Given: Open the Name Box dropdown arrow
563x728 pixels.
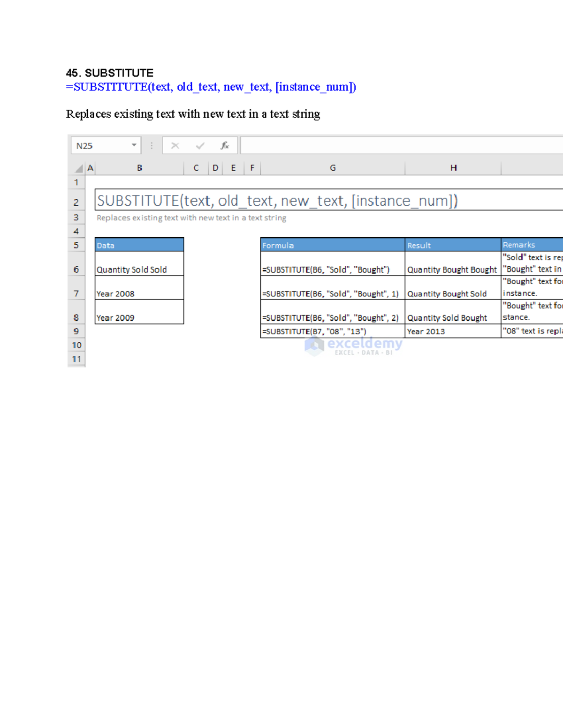Looking at the screenshot, I should [x=134, y=145].
